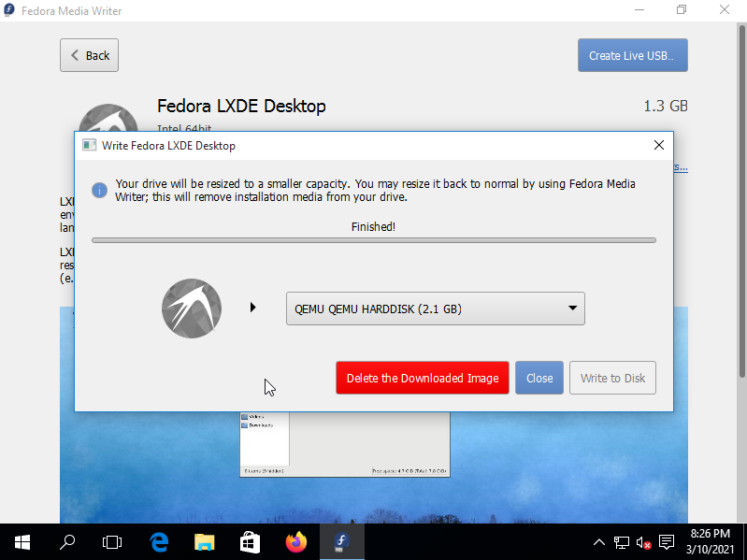Launch Microsoft Edge from taskbar
Image resolution: width=747 pixels, height=560 pixels.
[x=159, y=542]
